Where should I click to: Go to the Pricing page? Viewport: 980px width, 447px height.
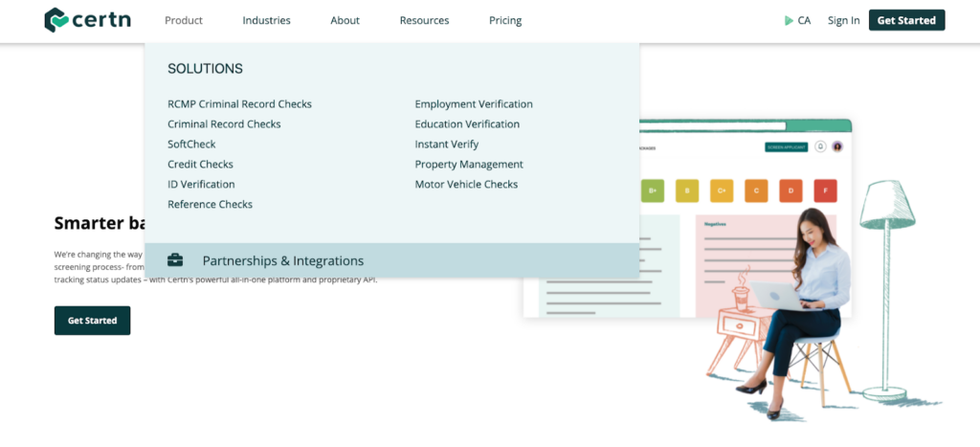505,20
